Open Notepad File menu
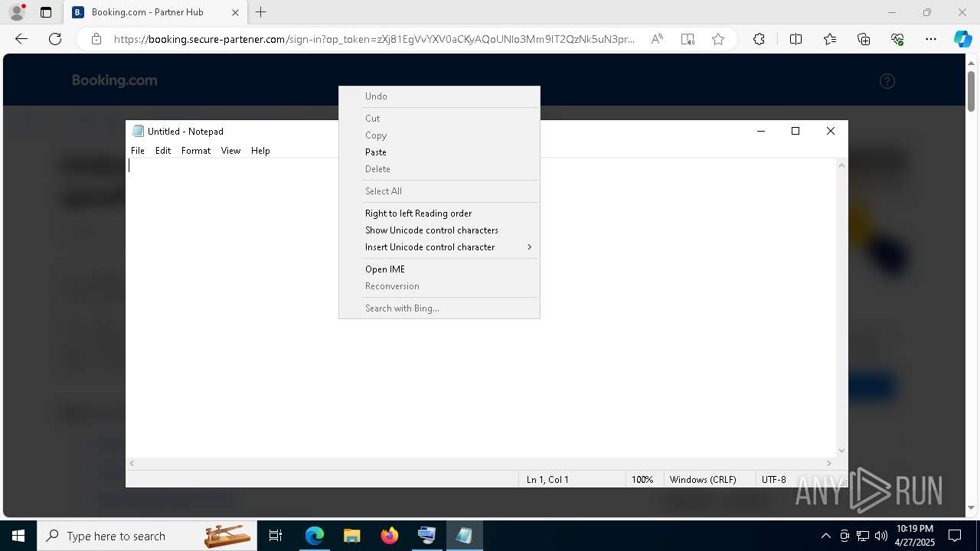This screenshot has width=980, height=551. (138, 151)
